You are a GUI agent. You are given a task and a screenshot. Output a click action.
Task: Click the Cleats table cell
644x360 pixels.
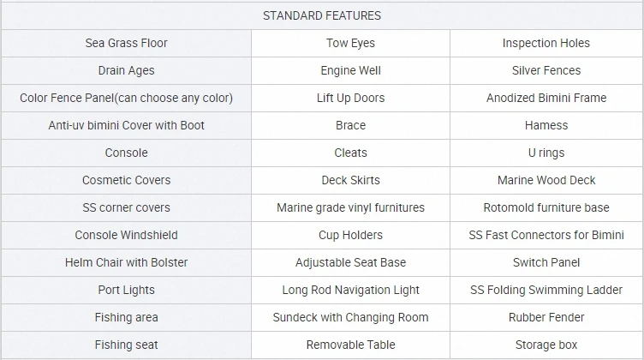pos(350,153)
